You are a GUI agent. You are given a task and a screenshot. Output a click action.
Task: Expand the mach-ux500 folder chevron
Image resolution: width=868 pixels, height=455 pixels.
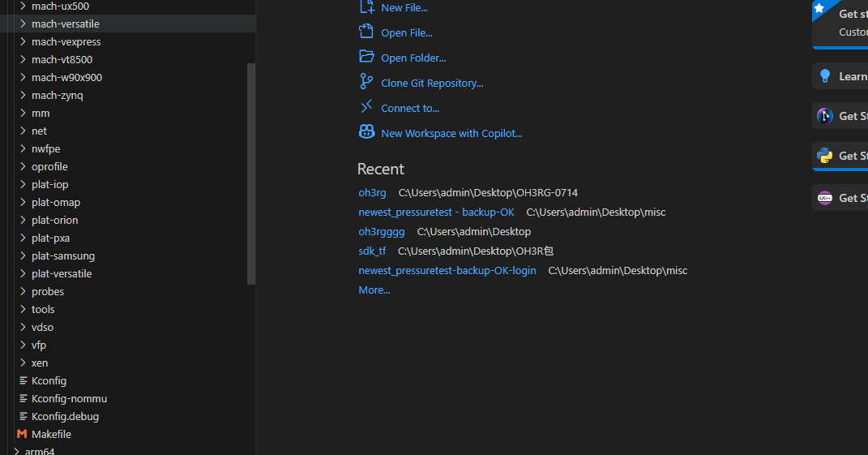[x=23, y=6]
